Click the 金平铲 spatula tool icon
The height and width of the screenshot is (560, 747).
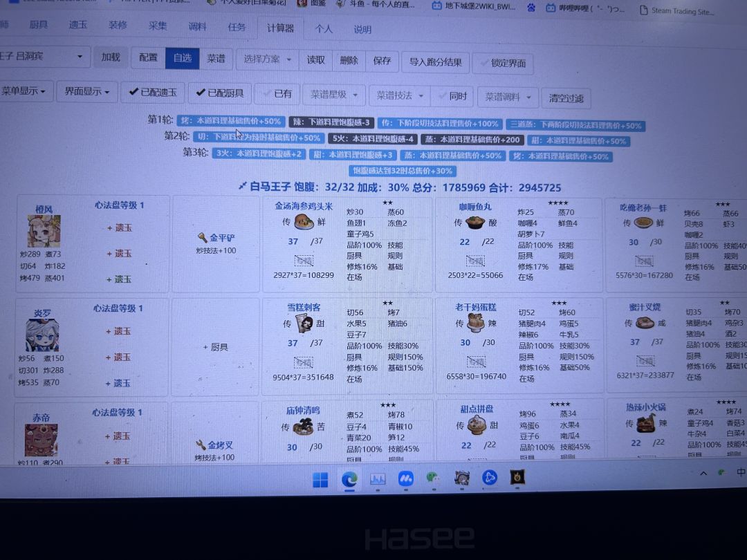tap(202, 237)
